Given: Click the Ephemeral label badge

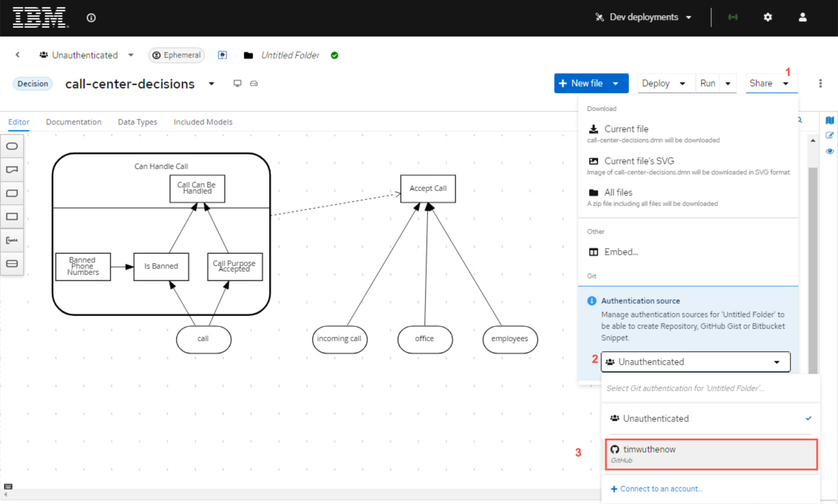Looking at the screenshot, I should (176, 55).
